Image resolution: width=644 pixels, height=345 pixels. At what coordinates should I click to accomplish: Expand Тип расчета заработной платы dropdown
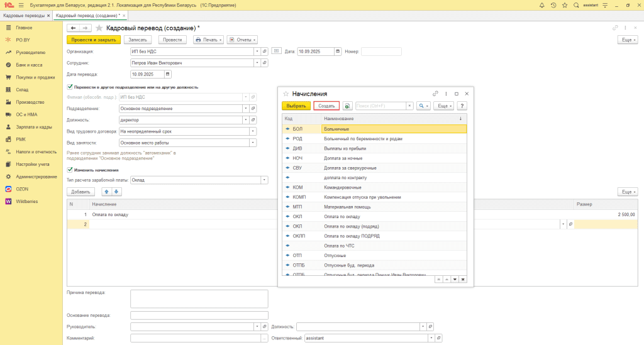tap(264, 180)
